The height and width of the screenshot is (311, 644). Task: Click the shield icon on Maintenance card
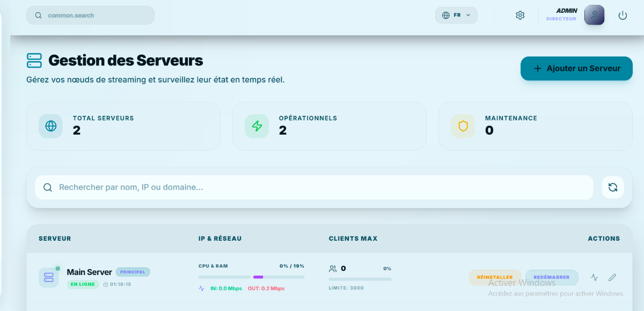pyautogui.click(x=463, y=126)
